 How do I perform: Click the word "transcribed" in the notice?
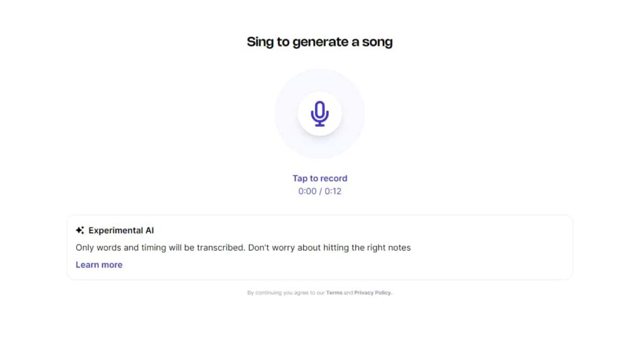[x=220, y=248]
